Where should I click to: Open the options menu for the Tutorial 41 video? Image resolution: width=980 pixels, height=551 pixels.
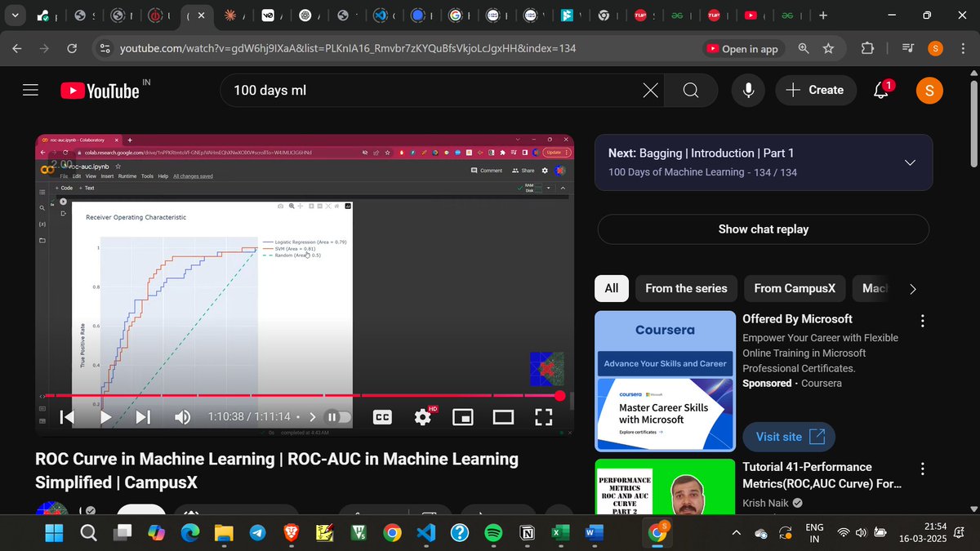click(923, 469)
